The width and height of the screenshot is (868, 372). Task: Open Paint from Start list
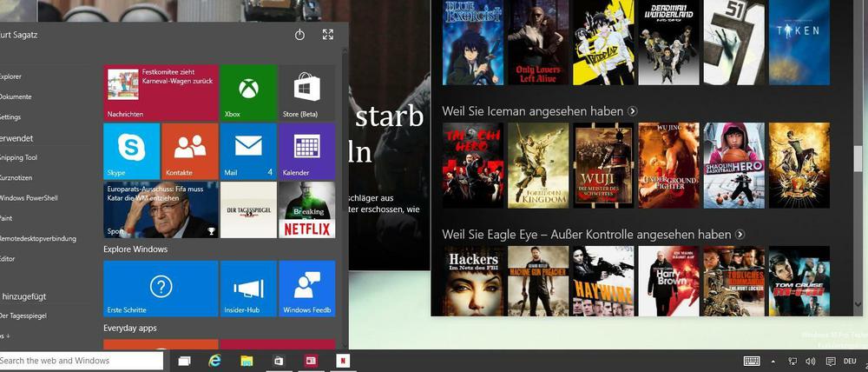point(6,218)
